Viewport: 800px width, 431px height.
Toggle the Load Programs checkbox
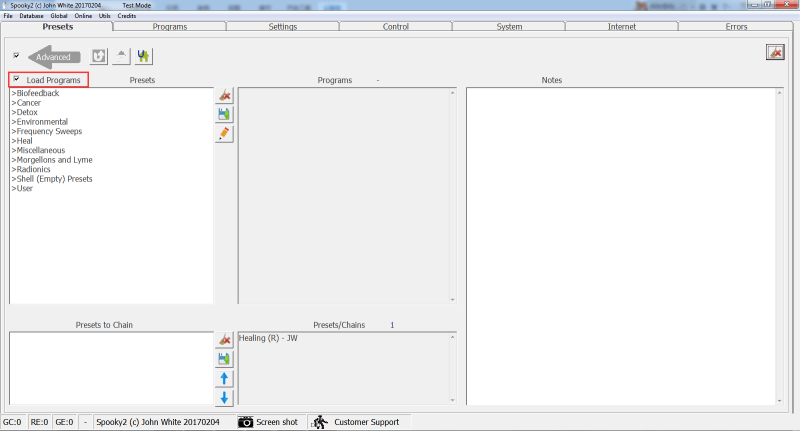tap(16, 79)
